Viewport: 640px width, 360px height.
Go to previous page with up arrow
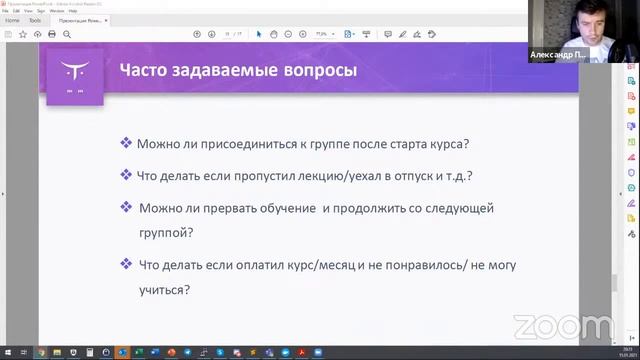[197, 34]
